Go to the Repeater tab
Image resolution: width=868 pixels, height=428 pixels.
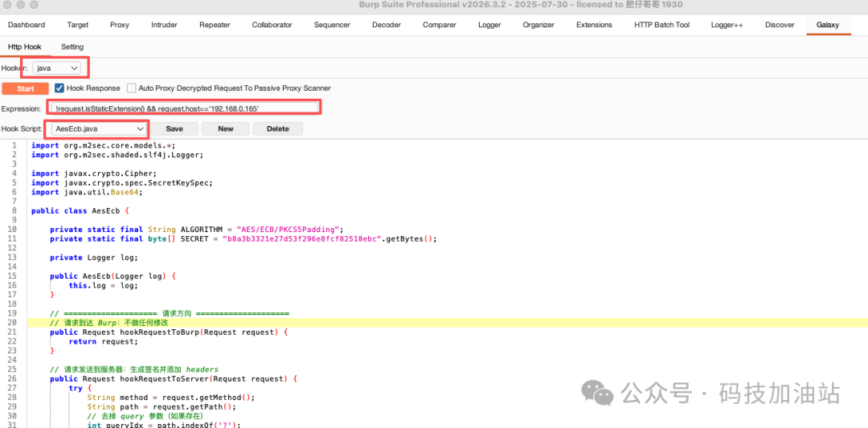pos(215,25)
